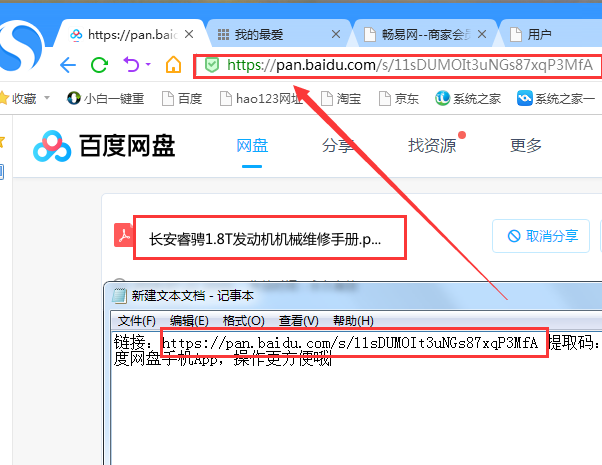Click the 百度网盘 logo

pos(104,146)
